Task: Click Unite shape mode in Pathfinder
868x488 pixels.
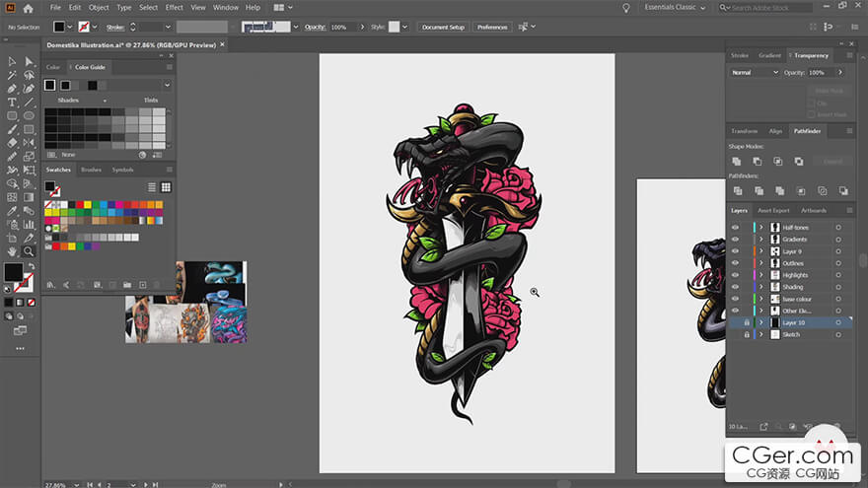Action: (736, 162)
